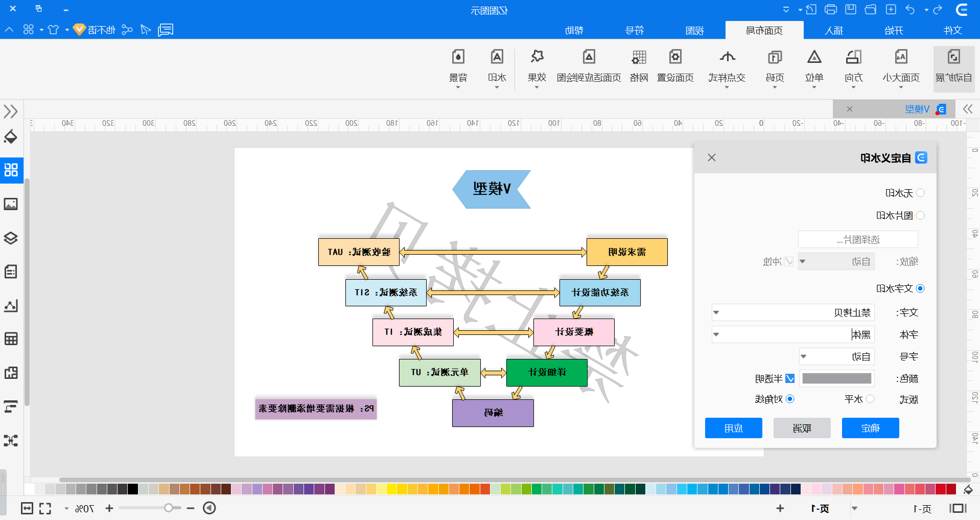Viewport: 980px width, 520px height.
Task: Open the 字体 font dropdown showing 黑体
Action: click(793, 334)
